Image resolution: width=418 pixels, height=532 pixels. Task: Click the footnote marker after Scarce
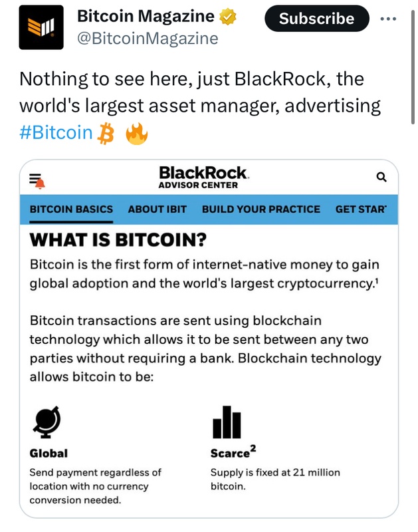point(254,448)
